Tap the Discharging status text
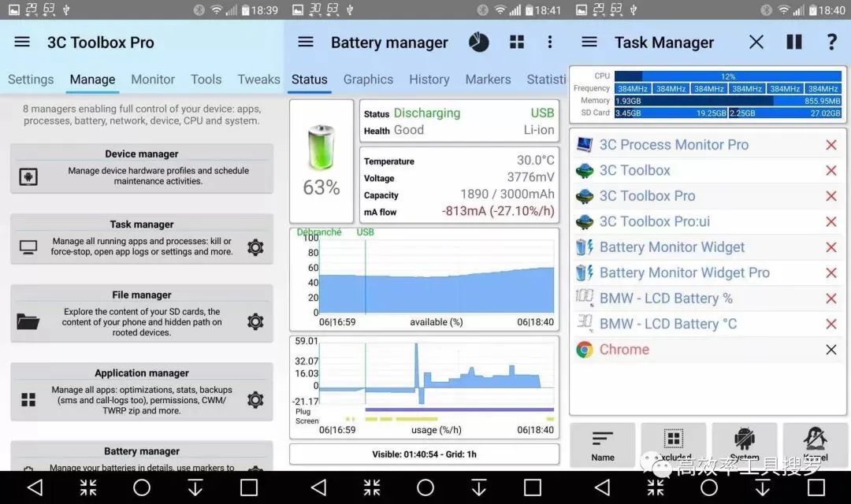 coord(426,113)
